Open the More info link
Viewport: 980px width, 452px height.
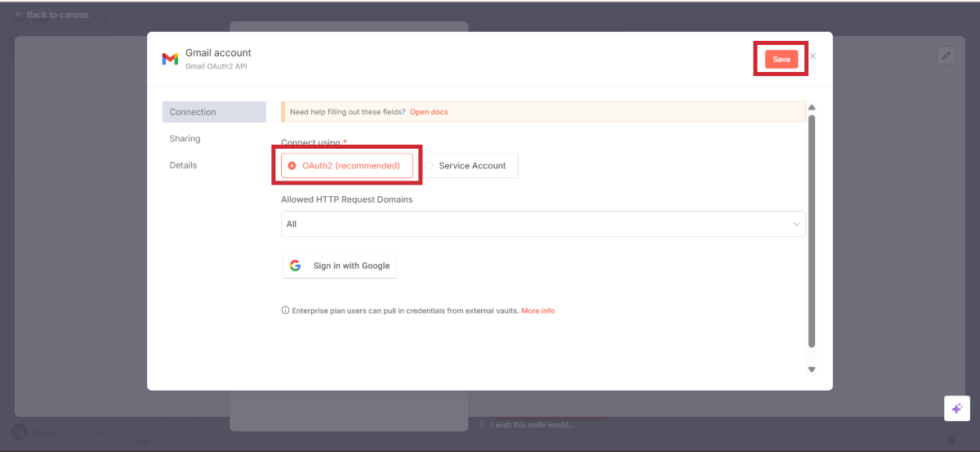click(x=537, y=311)
